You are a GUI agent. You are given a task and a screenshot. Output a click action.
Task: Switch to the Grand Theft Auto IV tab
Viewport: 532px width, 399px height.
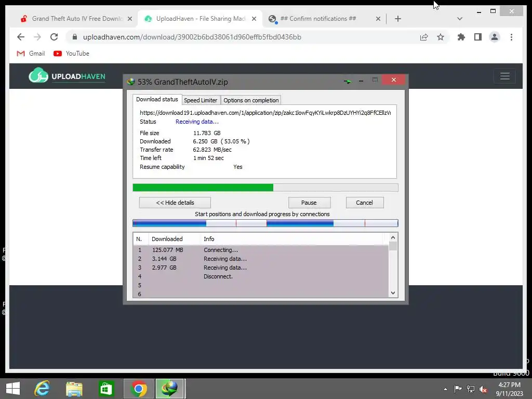76,19
